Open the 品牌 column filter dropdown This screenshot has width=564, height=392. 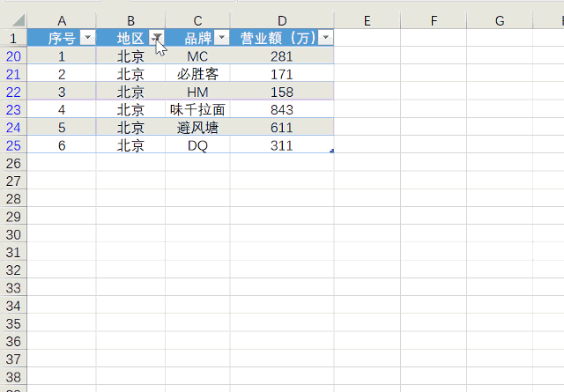221,37
